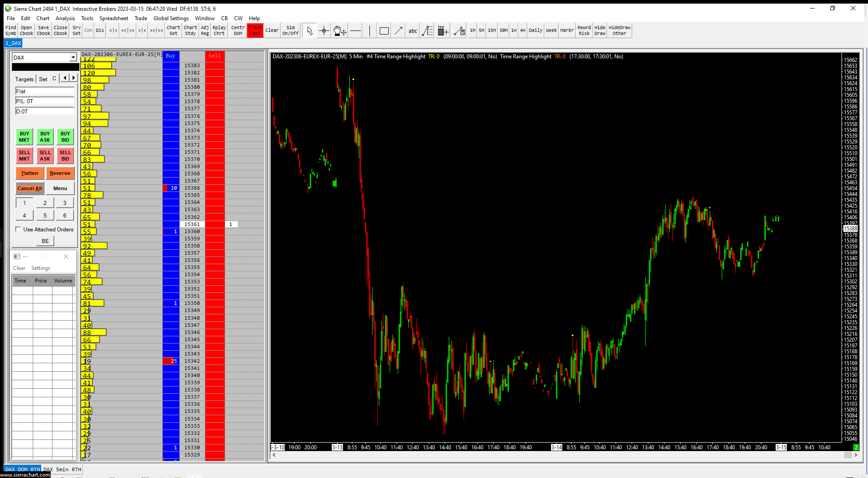
Task: Pick the rectangle drawing tool
Action: pos(384,30)
